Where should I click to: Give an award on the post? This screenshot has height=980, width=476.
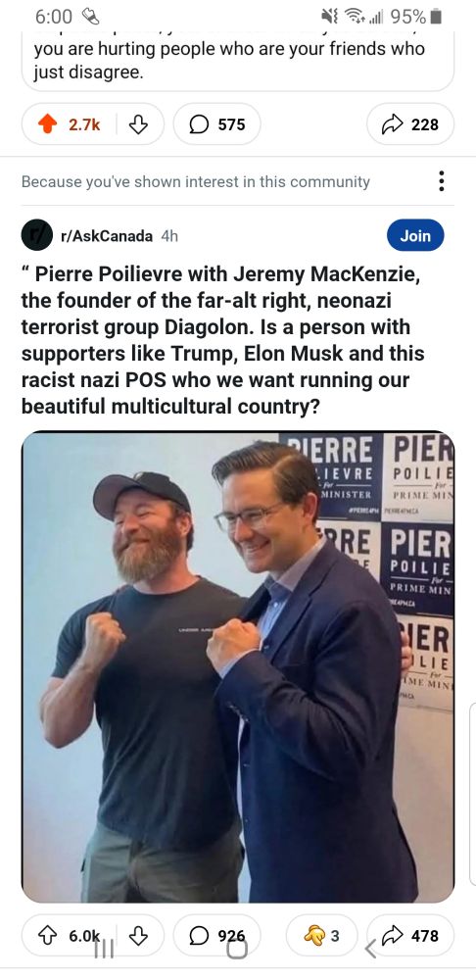(321, 936)
